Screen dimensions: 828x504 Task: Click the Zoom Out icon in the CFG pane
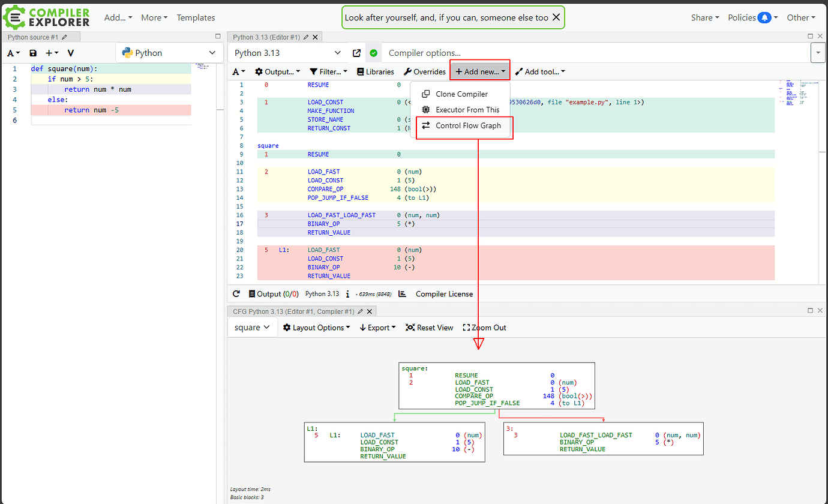pos(484,327)
